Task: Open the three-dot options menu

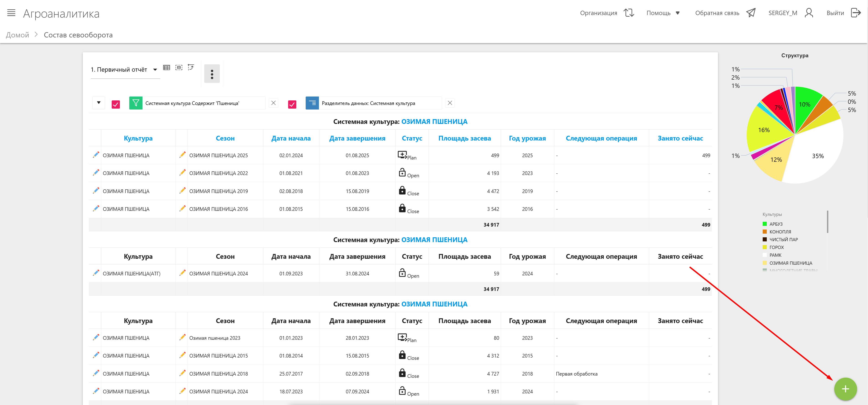Action: click(212, 74)
